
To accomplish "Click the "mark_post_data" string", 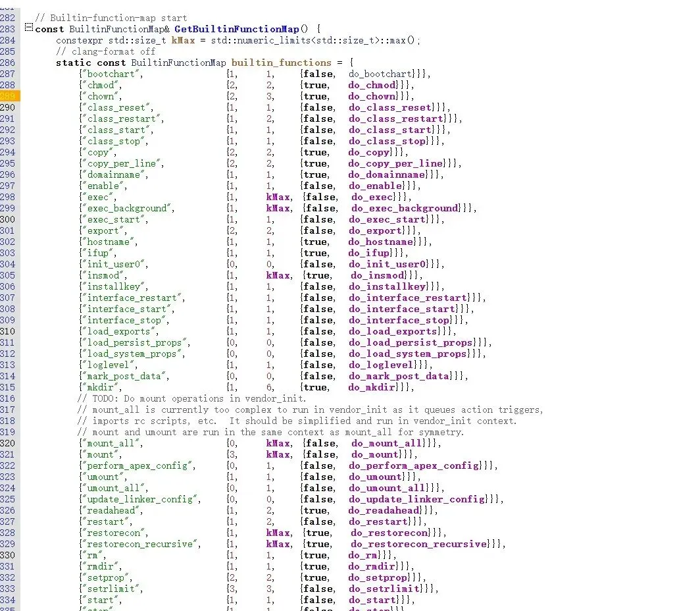I will coord(124,376).
